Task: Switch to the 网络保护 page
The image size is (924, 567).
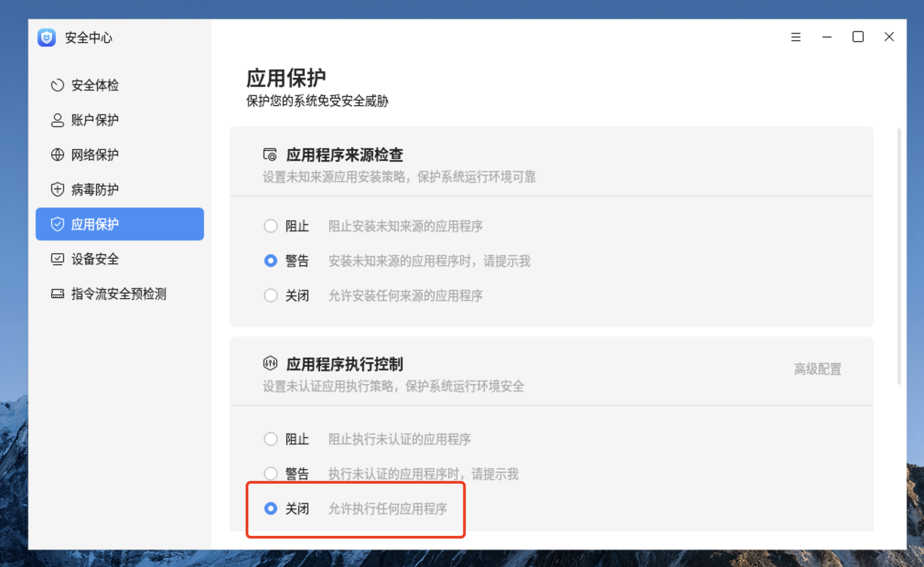Action: [95, 155]
